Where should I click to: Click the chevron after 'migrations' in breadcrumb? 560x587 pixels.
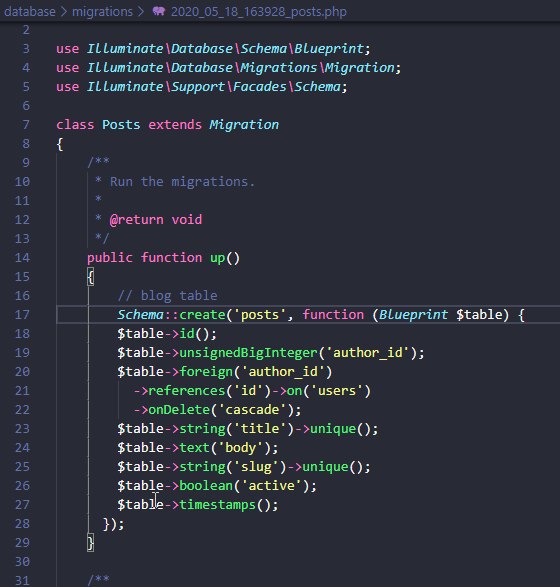(x=141, y=12)
